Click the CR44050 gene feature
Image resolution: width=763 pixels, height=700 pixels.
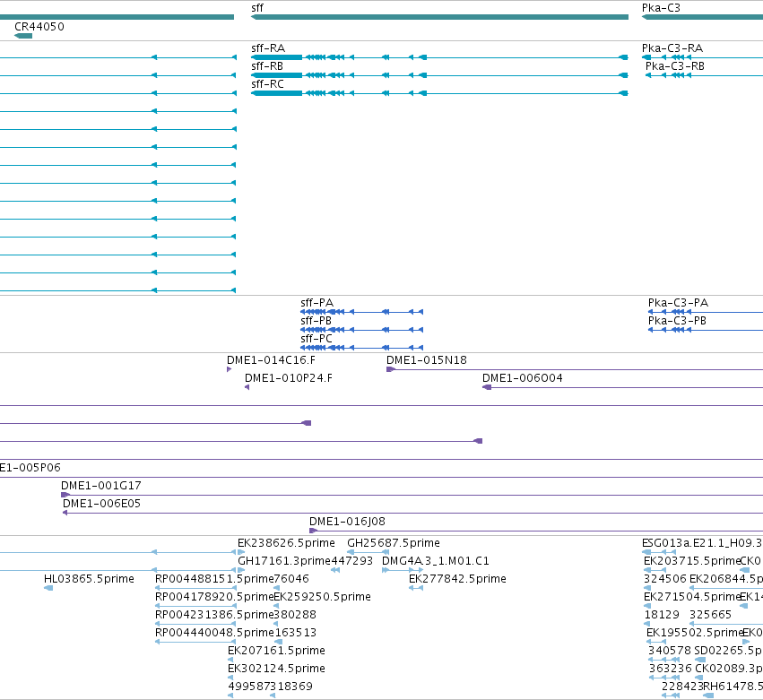[23, 36]
